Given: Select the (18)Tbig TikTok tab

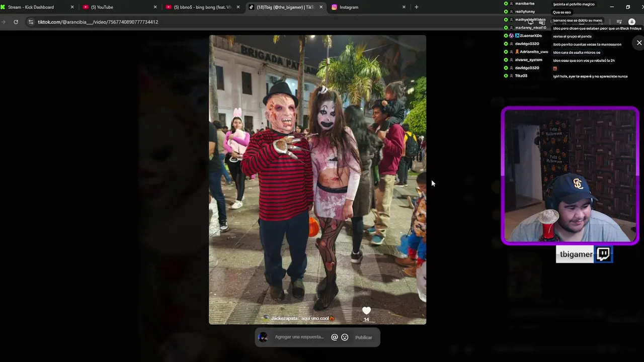Looking at the screenshot, I should point(286,7).
